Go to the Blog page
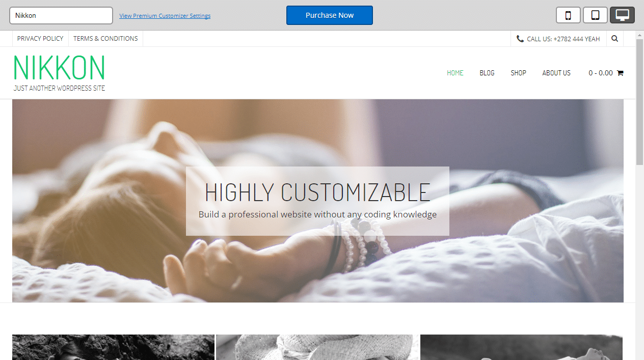 [487, 73]
